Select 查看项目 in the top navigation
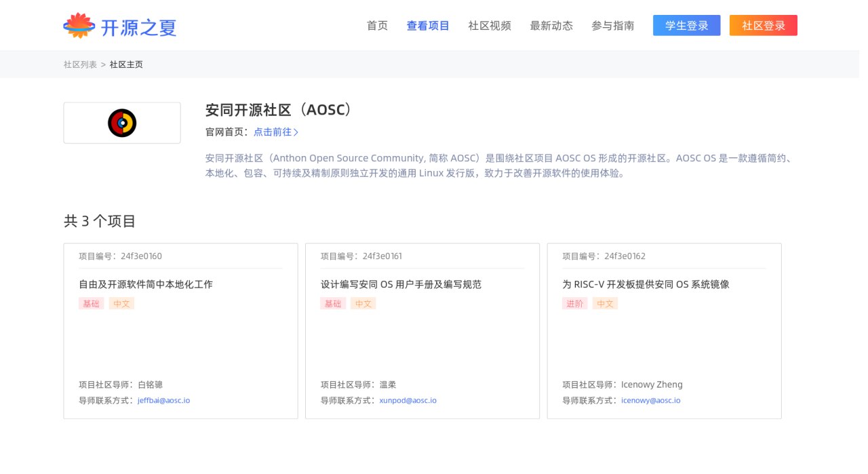The height and width of the screenshot is (474, 868). click(428, 26)
